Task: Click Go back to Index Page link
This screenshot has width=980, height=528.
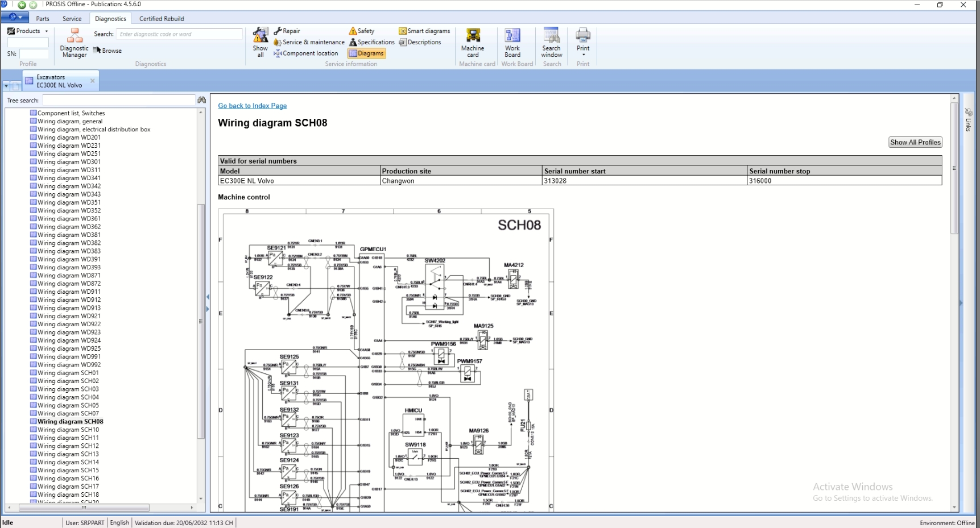Action: pos(252,106)
